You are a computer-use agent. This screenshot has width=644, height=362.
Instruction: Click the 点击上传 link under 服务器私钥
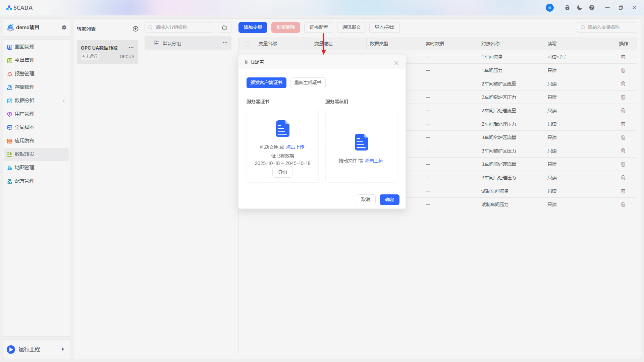tap(374, 161)
